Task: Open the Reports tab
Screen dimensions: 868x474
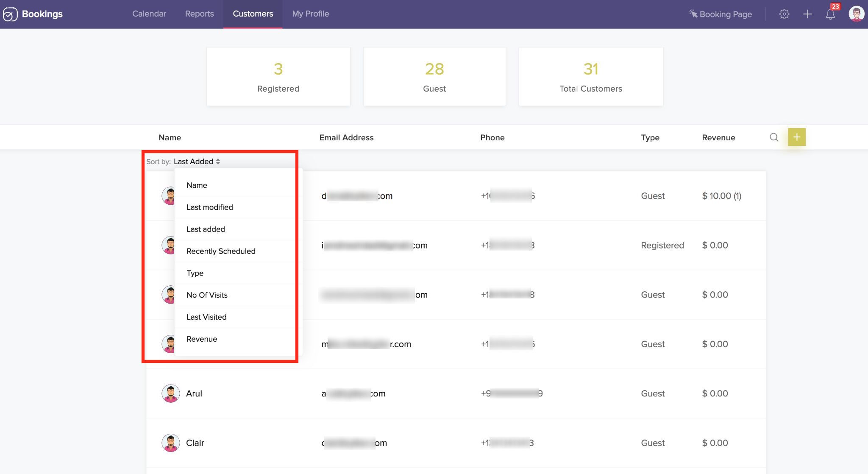Action: pos(199,14)
